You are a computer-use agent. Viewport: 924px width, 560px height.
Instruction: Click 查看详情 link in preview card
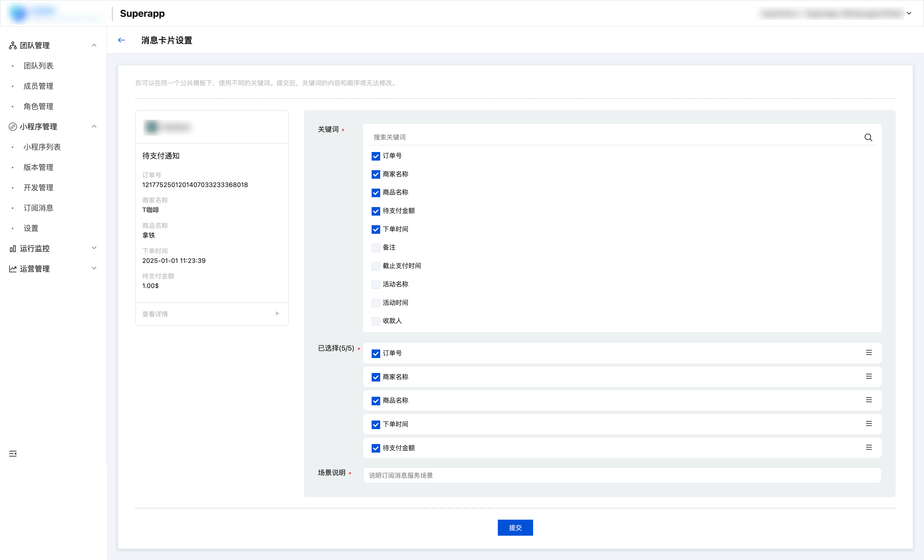[x=155, y=314]
